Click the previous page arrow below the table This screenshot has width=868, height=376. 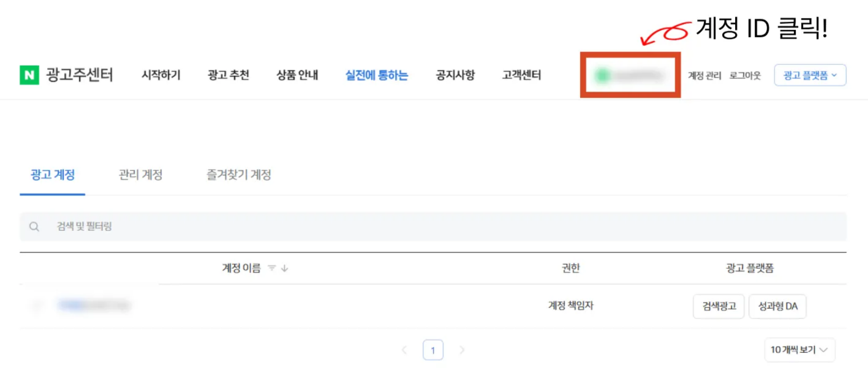(x=405, y=349)
